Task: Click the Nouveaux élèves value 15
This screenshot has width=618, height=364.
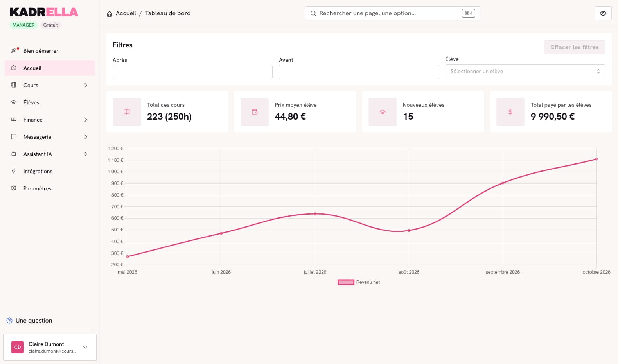Action: [x=408, y=117]
